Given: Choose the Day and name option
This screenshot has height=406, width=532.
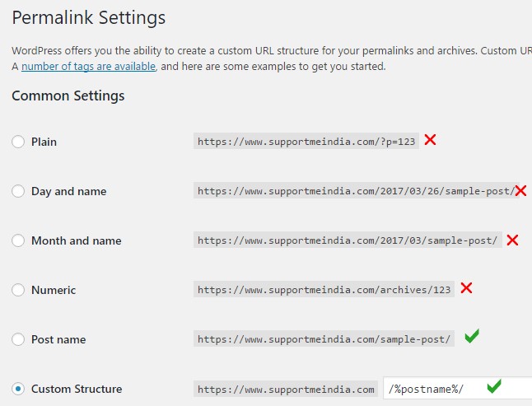Looking at the screenshot, I should (x=18, y=191).
